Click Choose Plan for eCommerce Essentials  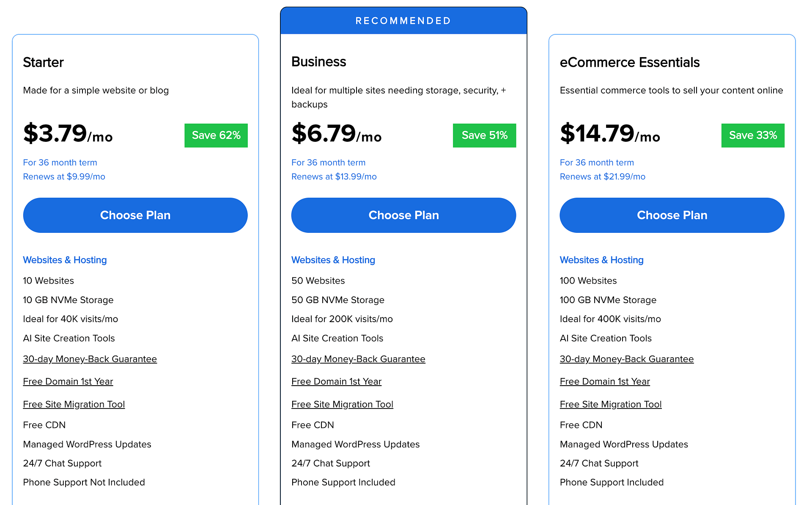[672, 215]
